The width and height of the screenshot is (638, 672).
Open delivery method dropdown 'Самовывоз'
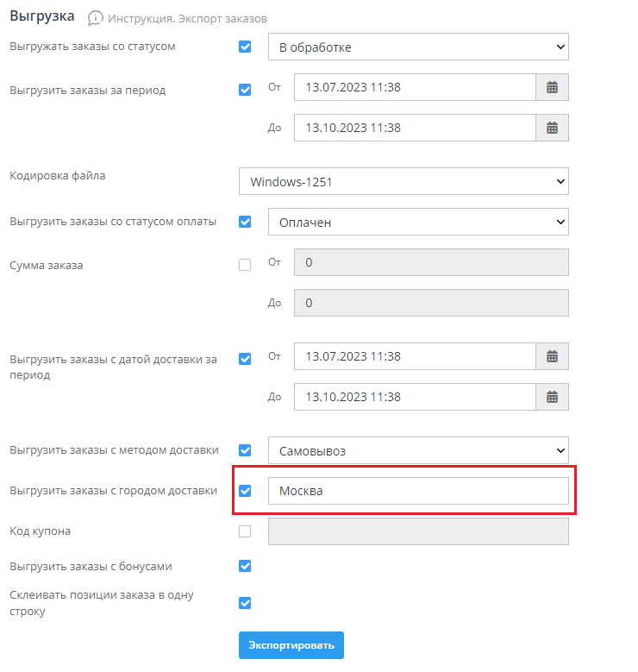(x=417, y=450)
